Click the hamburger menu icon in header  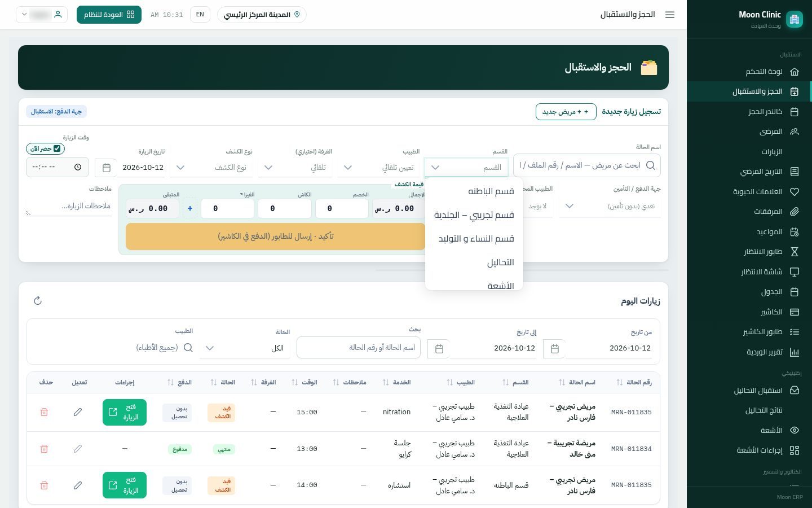point(670,15)
